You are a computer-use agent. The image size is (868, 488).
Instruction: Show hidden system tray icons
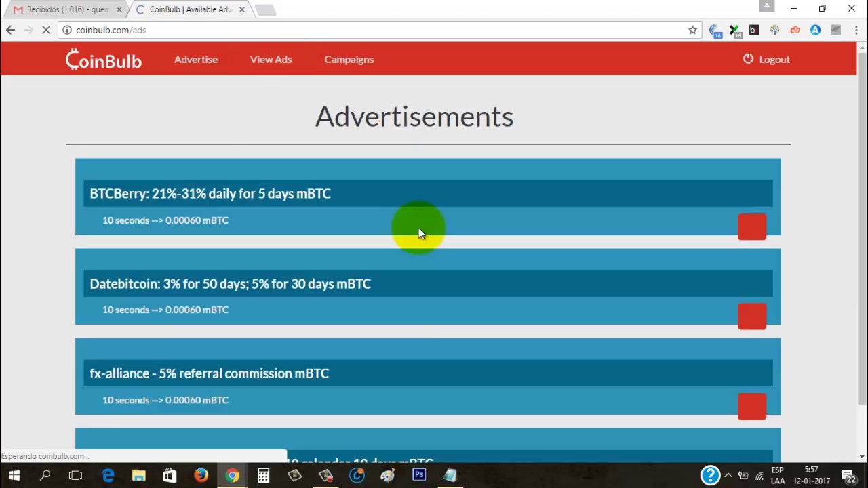(x=728, y=476)
